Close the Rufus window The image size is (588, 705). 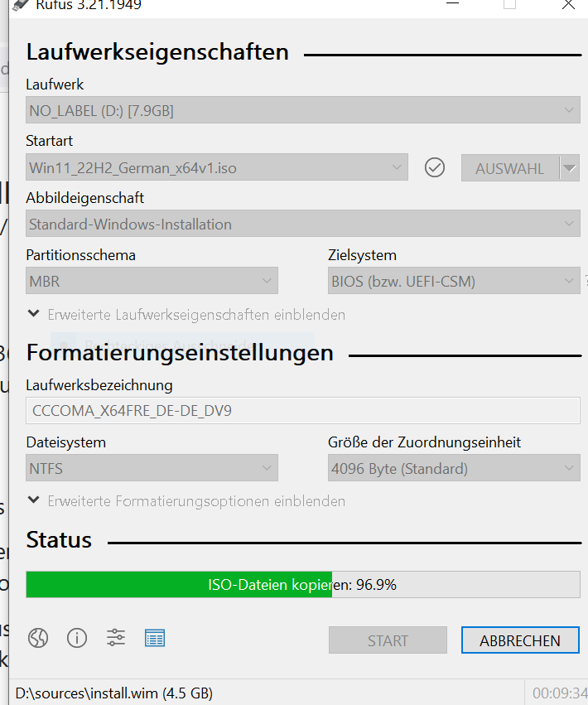coord(568,4)
